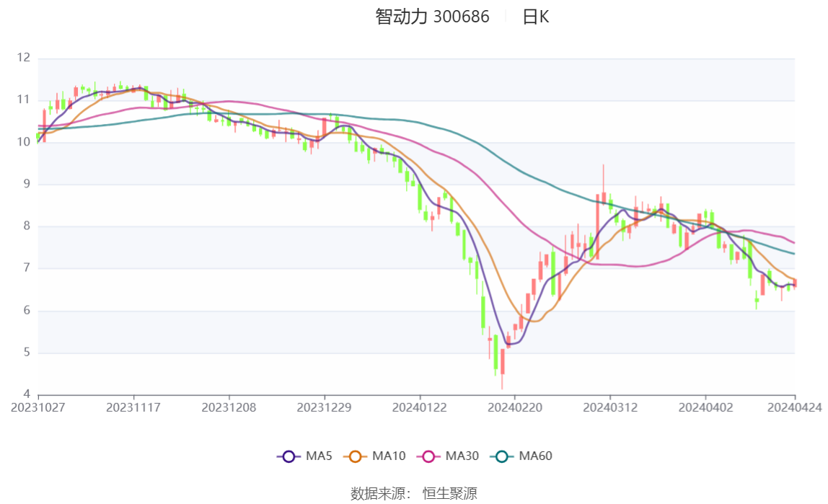Image resolution: width=828 pixels, height=504 pixels.
Task: Disable the MA60 series via its legend text
Action: pyautogui.click(x=535, y=456)
